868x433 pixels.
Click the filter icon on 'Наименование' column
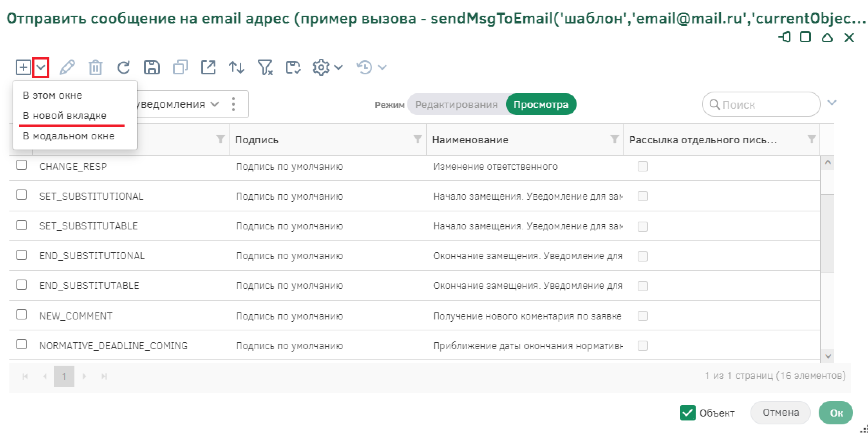point(615,139)
